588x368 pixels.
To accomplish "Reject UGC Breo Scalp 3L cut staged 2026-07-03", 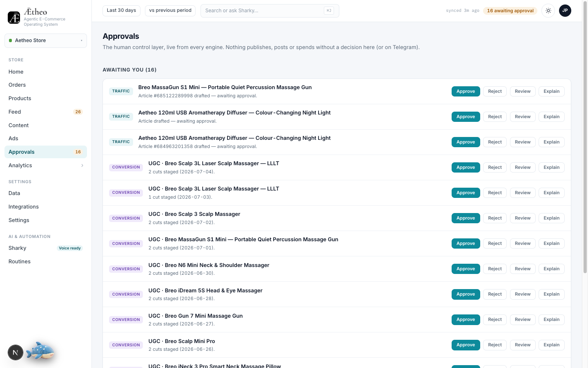I will point(495,193).
